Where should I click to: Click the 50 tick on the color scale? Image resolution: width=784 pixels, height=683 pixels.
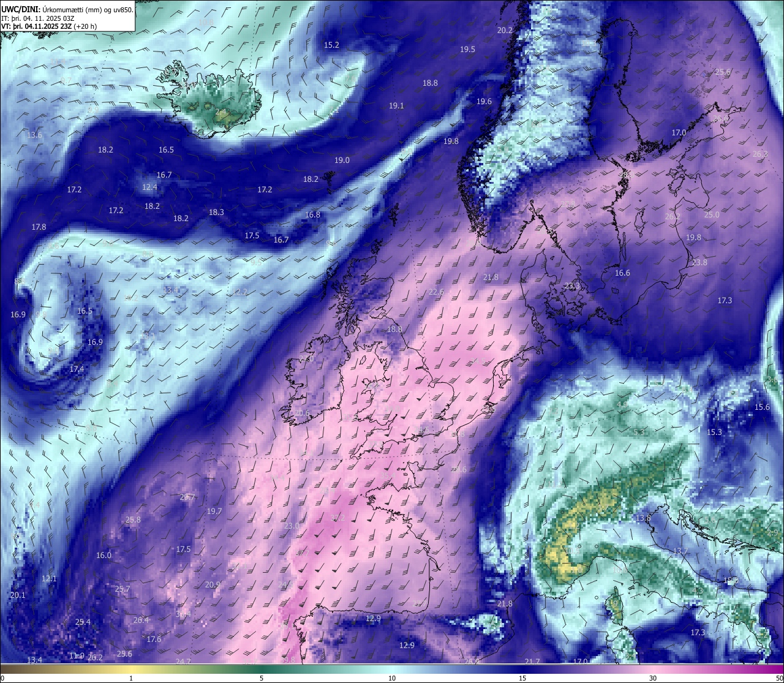click(779, 678)
